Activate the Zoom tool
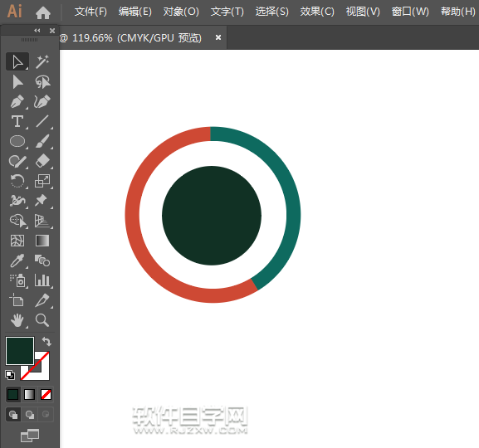 42,320
